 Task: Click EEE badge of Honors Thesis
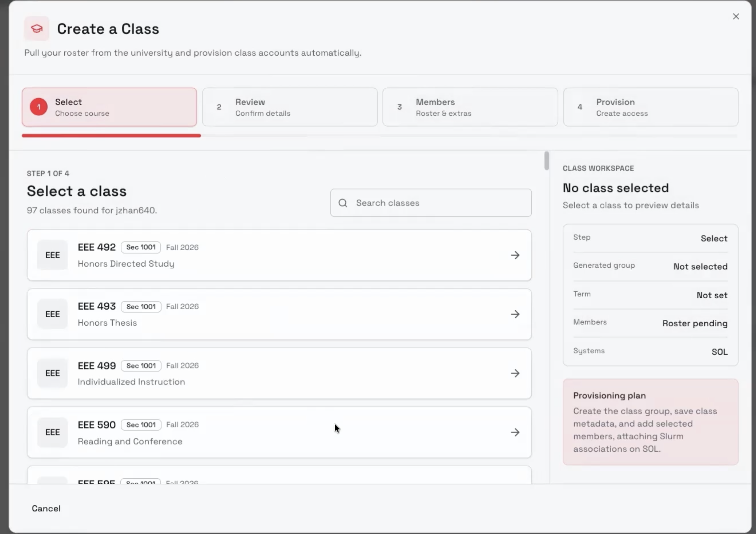[x=52, y=314]
